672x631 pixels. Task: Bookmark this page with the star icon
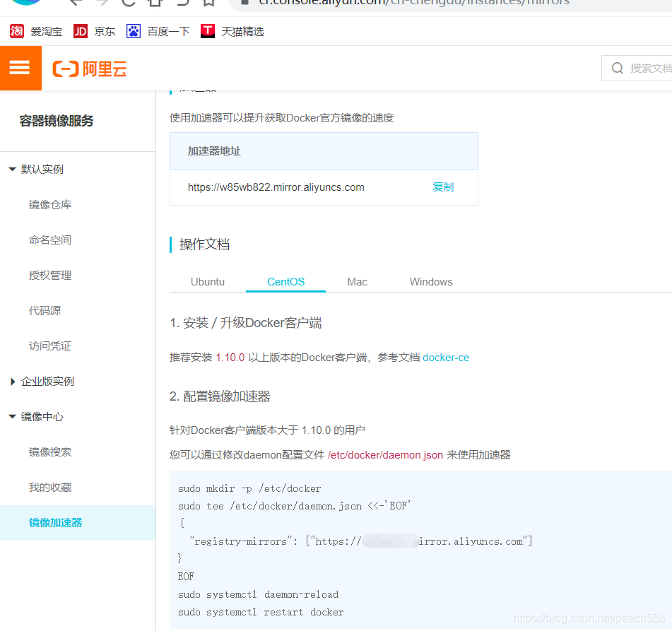tap(209, 2)
